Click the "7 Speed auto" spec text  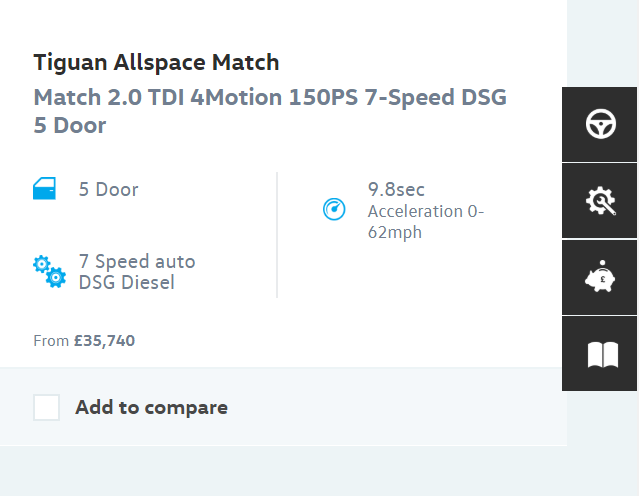coord(137,262)
